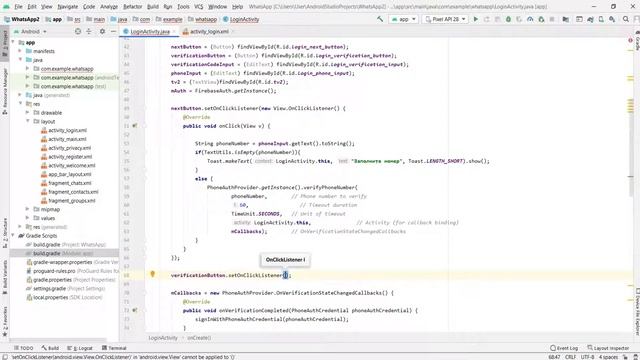Open the app run configuration dropdown
Image resolution: width=640 pixels, height=360 pixels.
[x=403, y=19]
